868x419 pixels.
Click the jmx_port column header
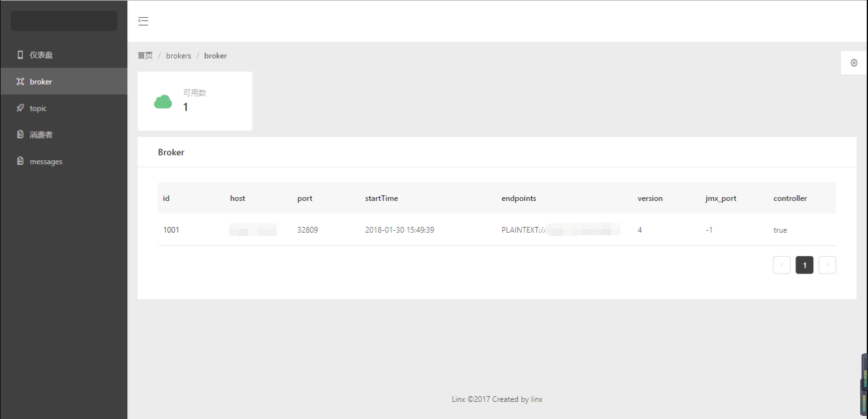(x=721, y=198)
